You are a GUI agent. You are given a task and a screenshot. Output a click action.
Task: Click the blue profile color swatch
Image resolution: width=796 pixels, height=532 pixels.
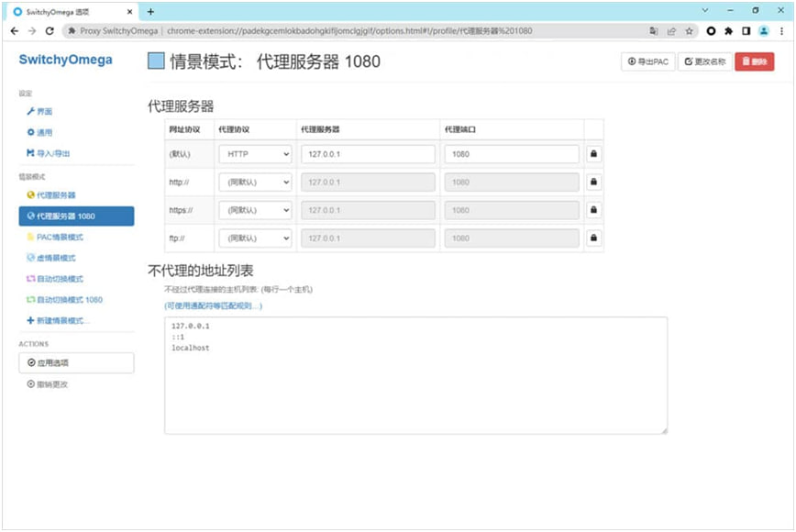(156, 61)
